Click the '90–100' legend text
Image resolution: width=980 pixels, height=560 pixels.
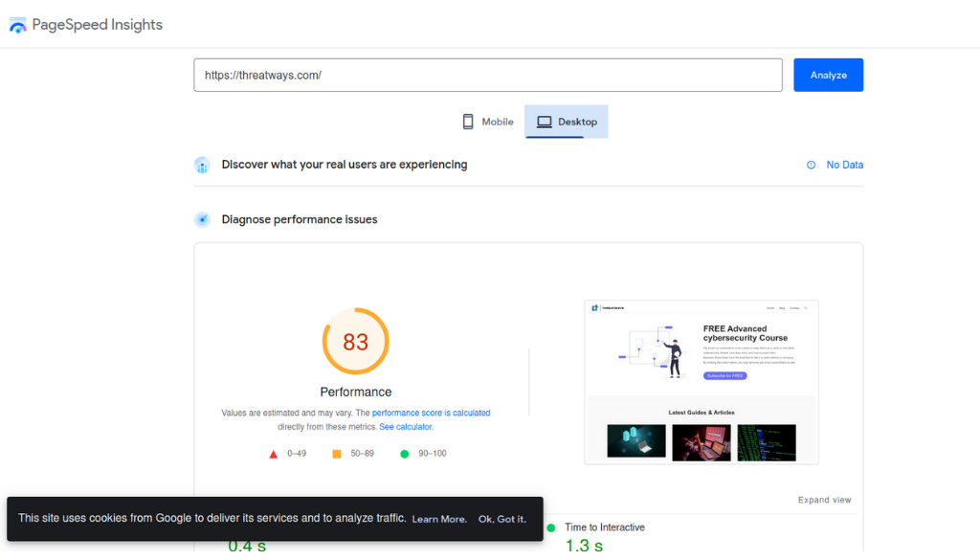433,454
